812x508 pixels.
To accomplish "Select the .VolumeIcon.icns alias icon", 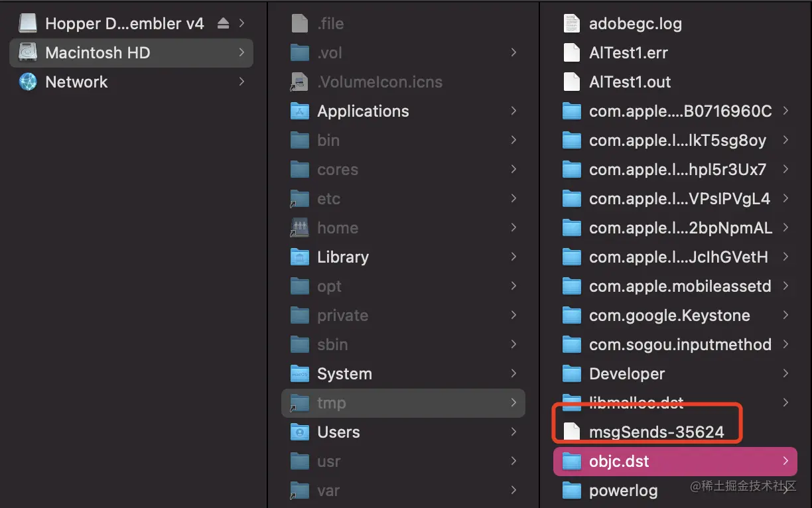I will [300, 82].
